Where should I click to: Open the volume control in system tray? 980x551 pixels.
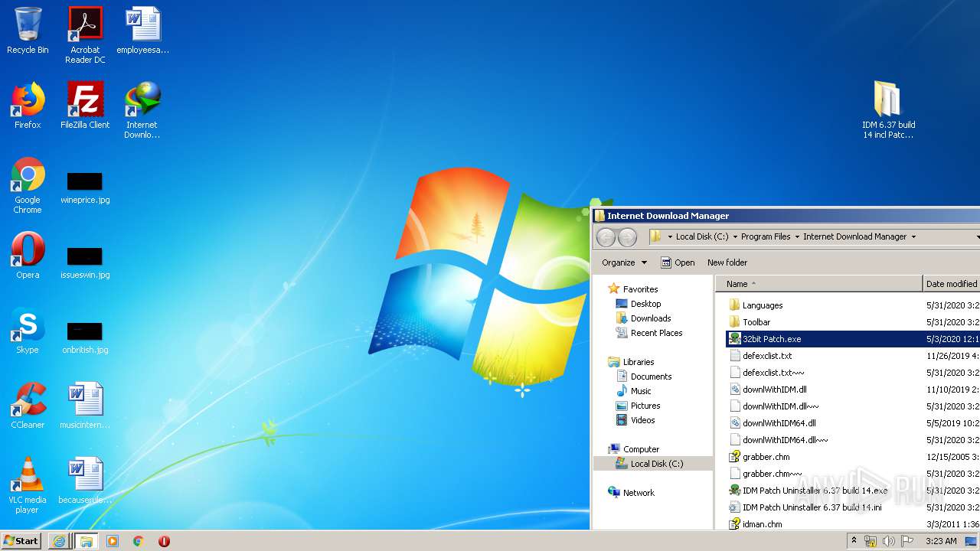(889, 541)
